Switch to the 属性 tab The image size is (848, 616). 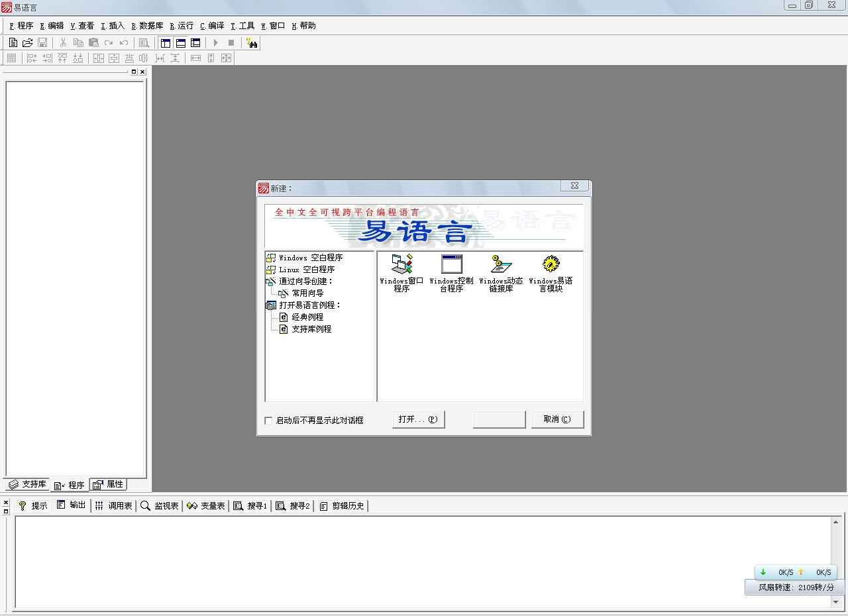coord(108,484)
